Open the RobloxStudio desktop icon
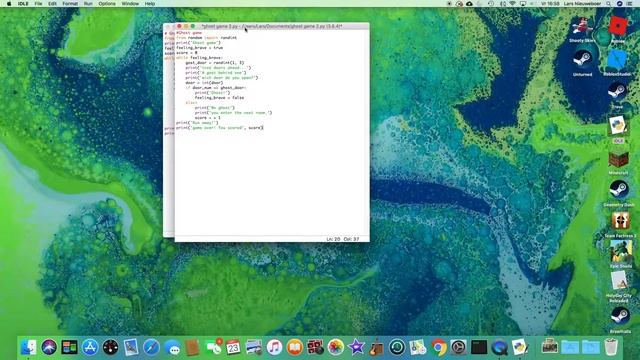Viewport: 640px width, 360px height. [x=617, y=60]
